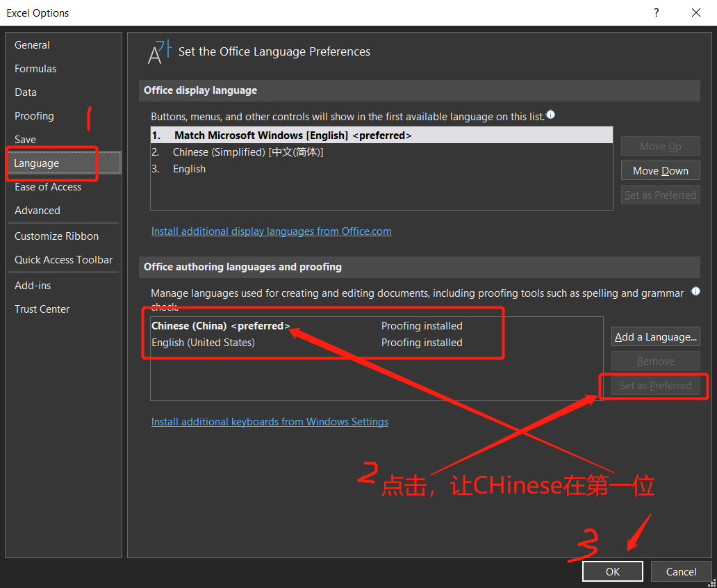This screenshot has height=588, width=717.
Task: Click Set as Preferred for authoring language
Action: (x=655, y=386)
